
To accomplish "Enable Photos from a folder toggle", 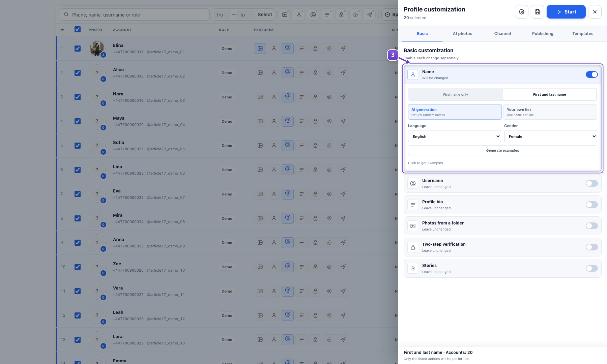I will (x=591, y=226).
